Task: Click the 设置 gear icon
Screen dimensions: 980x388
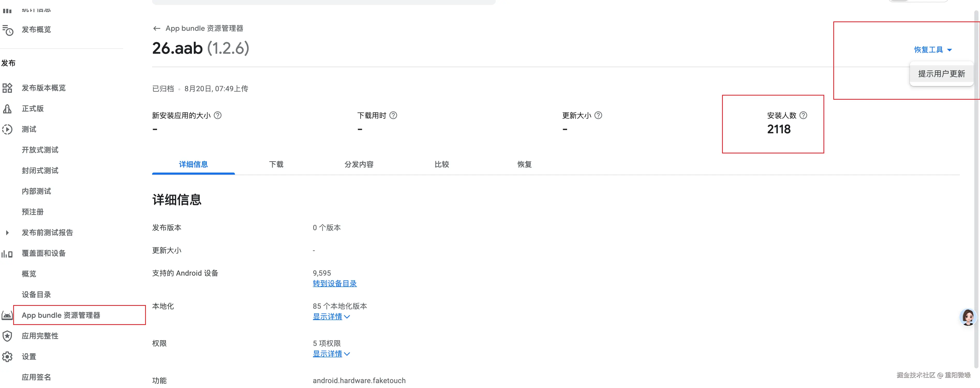Action: click(x=7, y=356)
